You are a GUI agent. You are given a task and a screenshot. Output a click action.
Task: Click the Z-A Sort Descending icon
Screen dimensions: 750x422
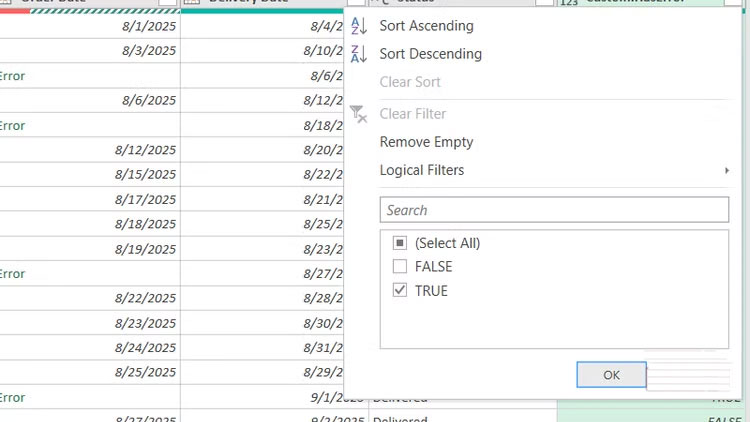(x=359, y=54)
